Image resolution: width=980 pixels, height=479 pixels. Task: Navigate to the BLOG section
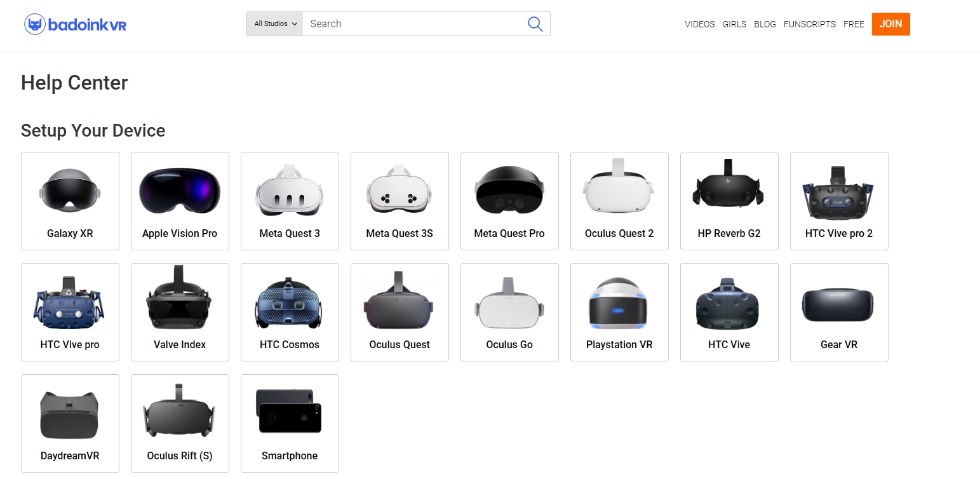[x=765, y=24]
